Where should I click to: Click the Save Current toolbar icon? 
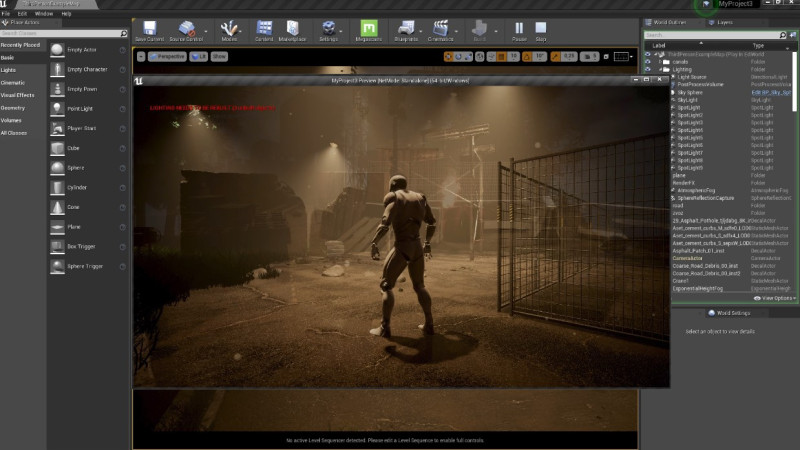click(149, 28)
